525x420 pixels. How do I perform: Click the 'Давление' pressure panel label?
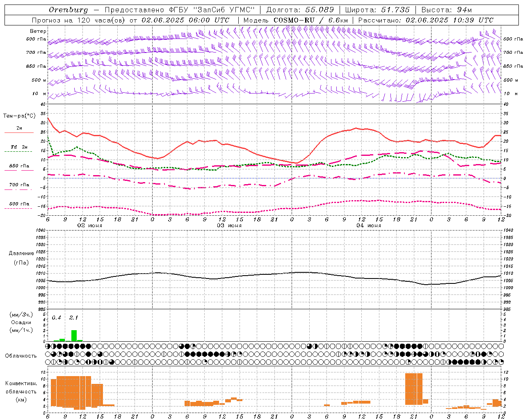[x=21, y=253]
